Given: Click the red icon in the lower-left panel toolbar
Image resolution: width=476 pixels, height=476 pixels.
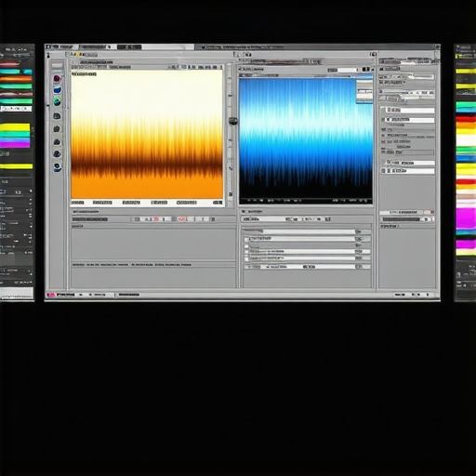Looking at the screenshot, I should 156,219.
